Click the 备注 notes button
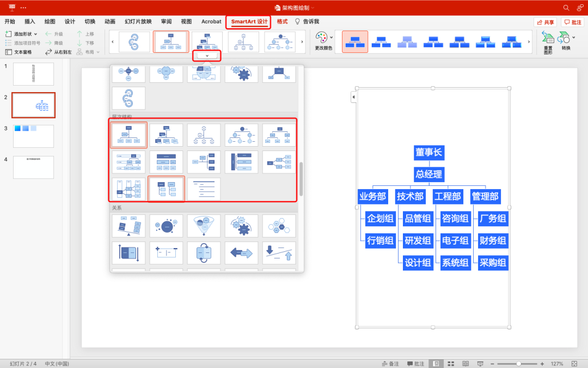This screenshot has width=588, height=368. coord(390,364)
